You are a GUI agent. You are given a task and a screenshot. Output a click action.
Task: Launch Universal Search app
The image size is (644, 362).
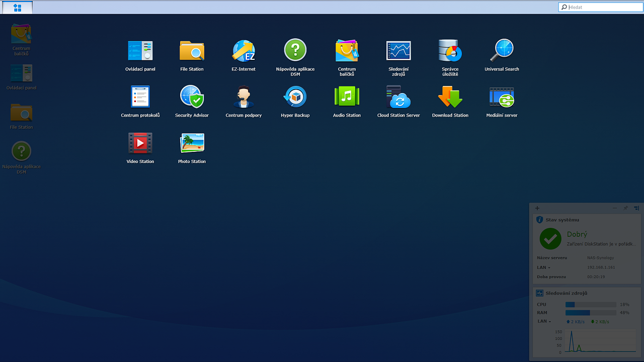coord(502,51)
